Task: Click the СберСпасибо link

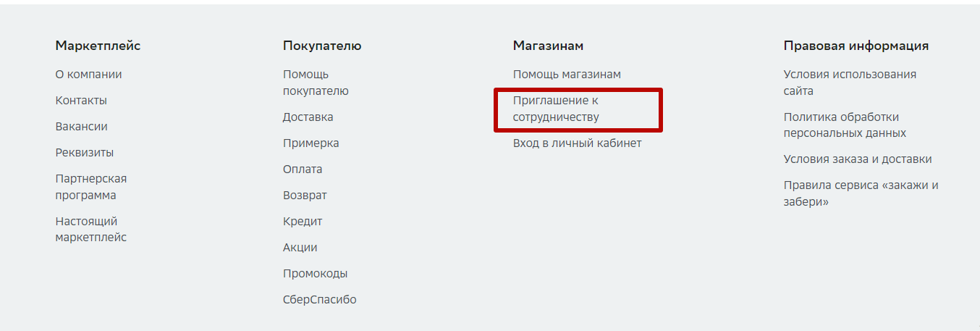Action: tap(320, 299)
